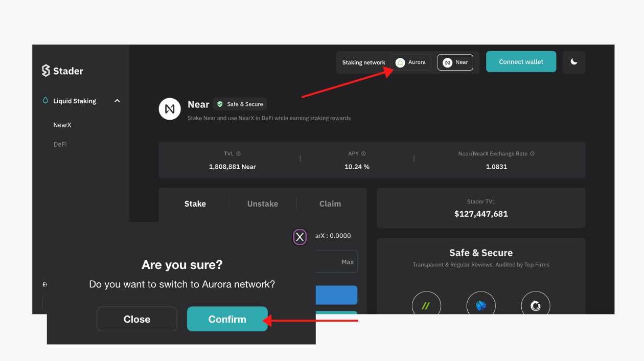Image resolution: width=644 pixels, height=361 pixels.
Task: Click the green slashes auditor logo
Action: click(426, 306)
